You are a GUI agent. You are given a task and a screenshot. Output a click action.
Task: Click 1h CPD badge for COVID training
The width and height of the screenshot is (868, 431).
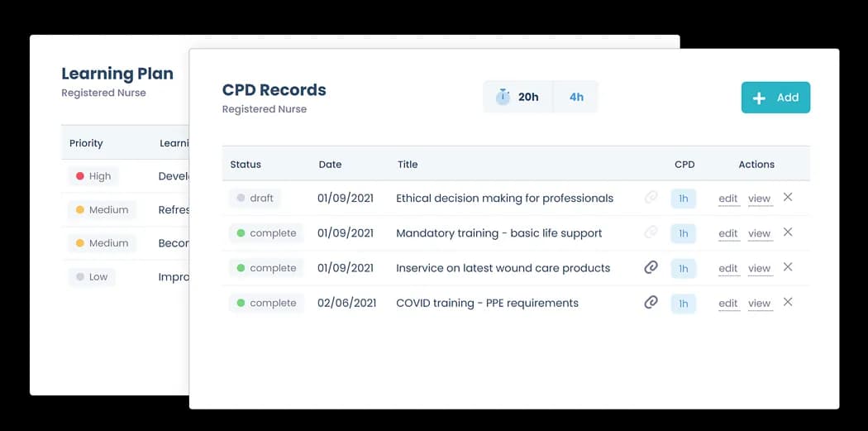coord(684,303)
